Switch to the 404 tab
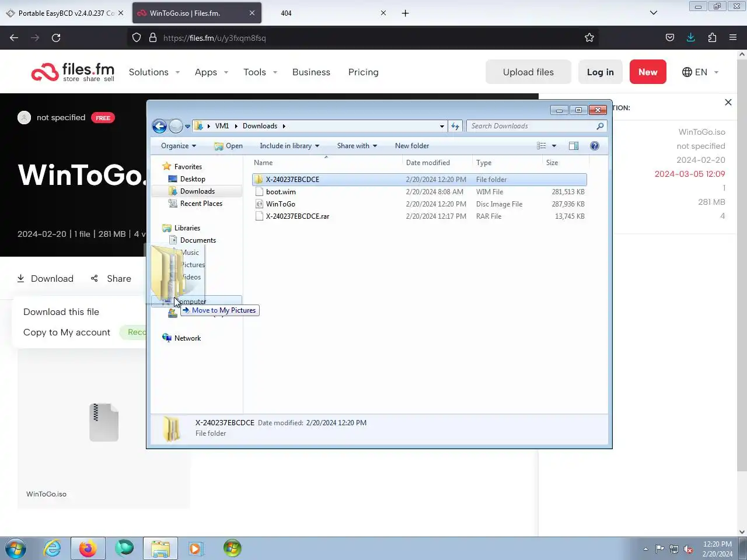747x560 pixels. click(327, 13)
